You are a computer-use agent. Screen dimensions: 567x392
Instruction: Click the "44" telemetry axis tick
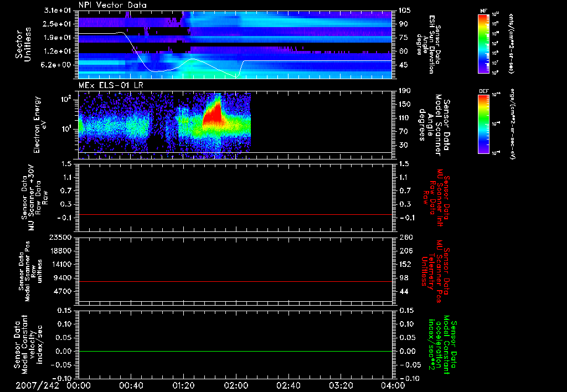pos(403,291)
